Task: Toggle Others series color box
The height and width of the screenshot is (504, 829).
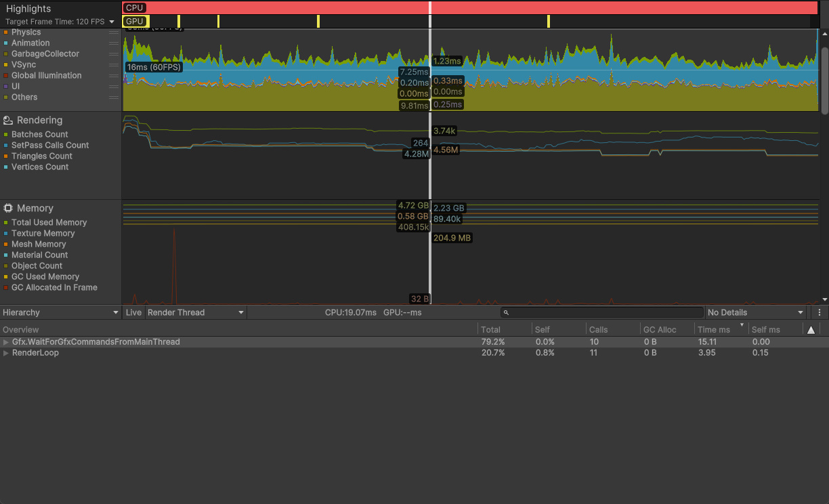Action: [6, 98]
